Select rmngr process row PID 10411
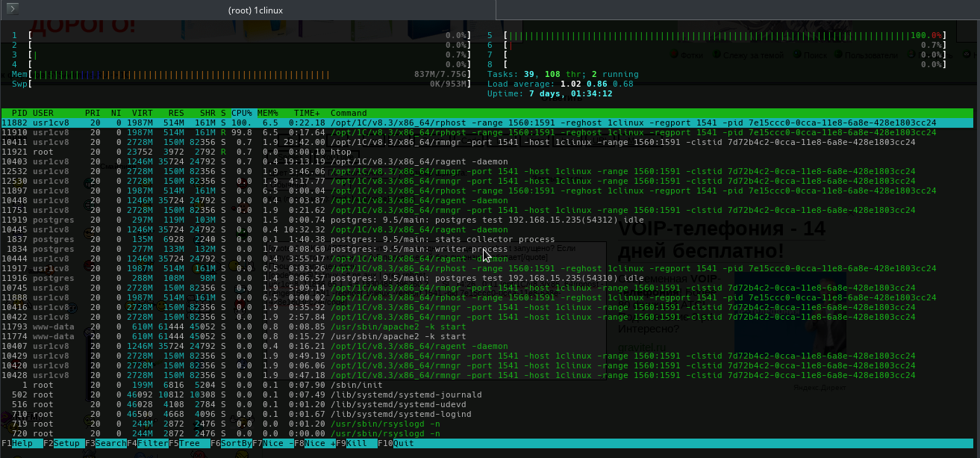Screen dimensions: 980x458 pos(487,142)
